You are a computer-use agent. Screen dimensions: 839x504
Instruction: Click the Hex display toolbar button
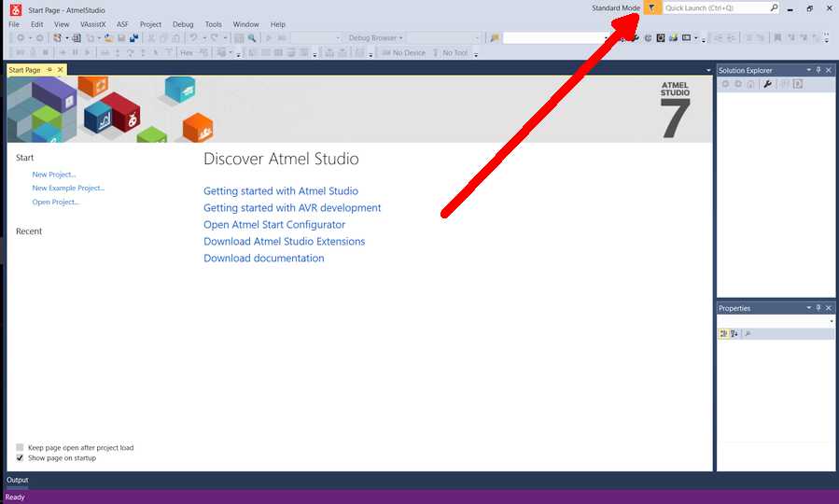pos(187,52)
